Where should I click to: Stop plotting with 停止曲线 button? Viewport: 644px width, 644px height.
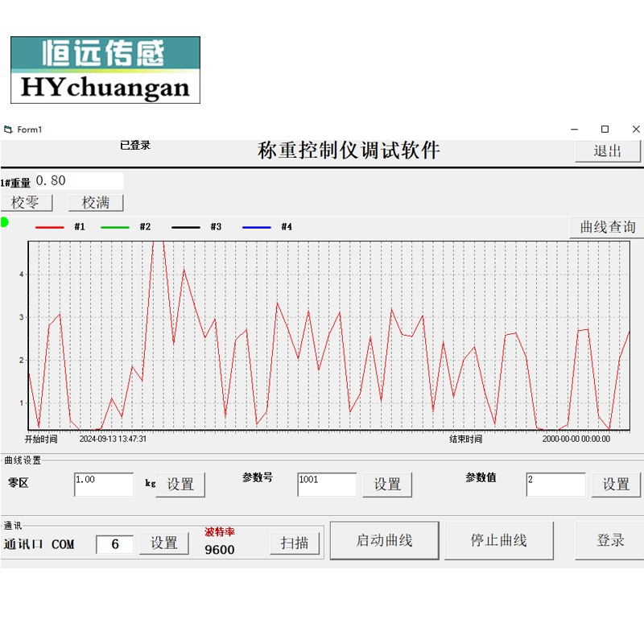coord(499,540)
